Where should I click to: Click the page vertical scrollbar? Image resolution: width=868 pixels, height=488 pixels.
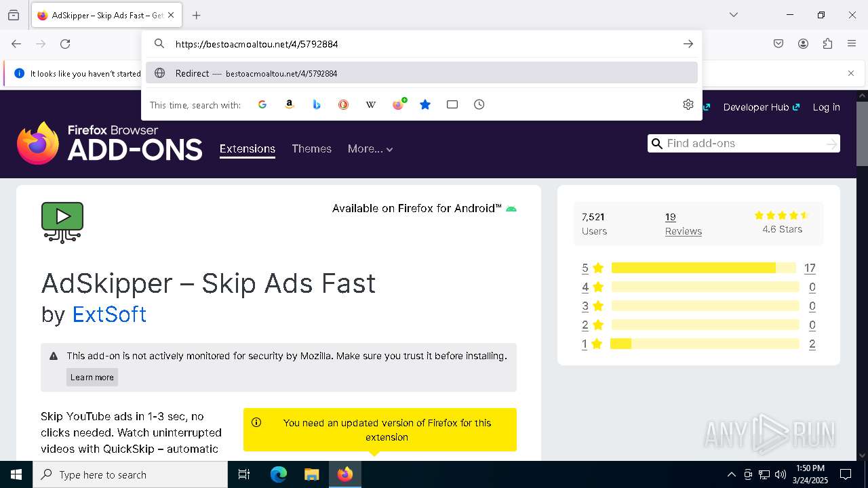tap(862, 134)
